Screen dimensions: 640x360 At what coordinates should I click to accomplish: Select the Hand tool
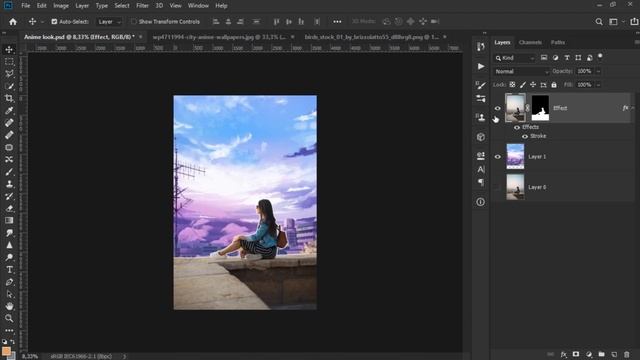tap(9, 306)
